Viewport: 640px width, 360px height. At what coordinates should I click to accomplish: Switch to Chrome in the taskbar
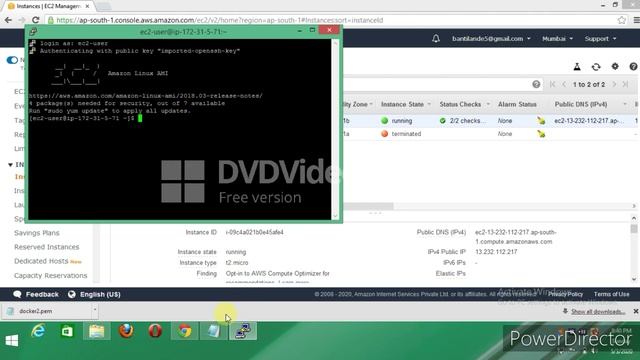point(184,331)
